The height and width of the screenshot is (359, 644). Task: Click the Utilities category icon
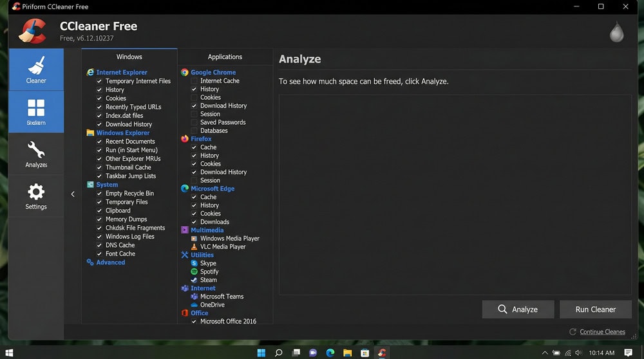[185, 255]
